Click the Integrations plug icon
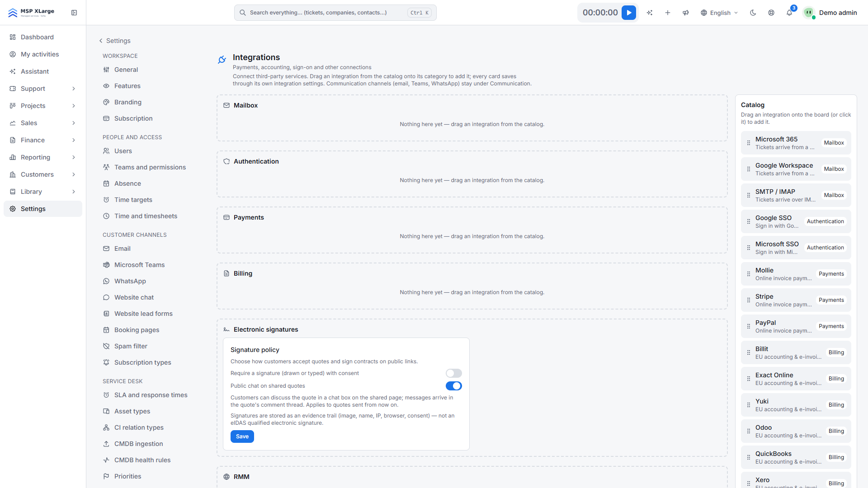Screen dimensions: 868x488 [x=222, y=60]
